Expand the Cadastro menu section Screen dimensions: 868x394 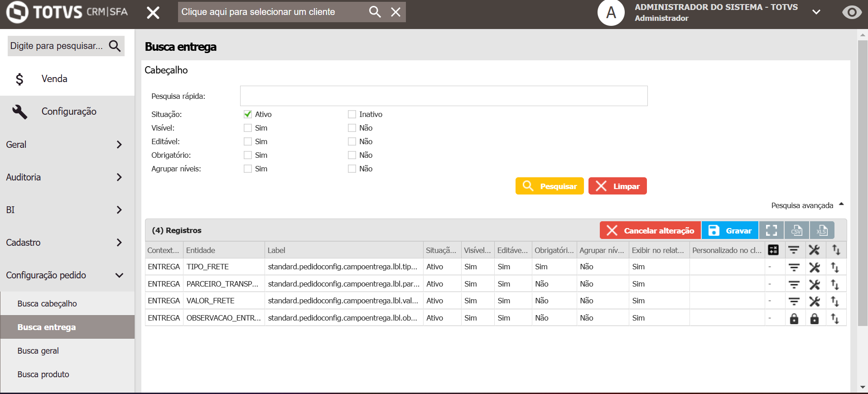click(x=67, y=243)
